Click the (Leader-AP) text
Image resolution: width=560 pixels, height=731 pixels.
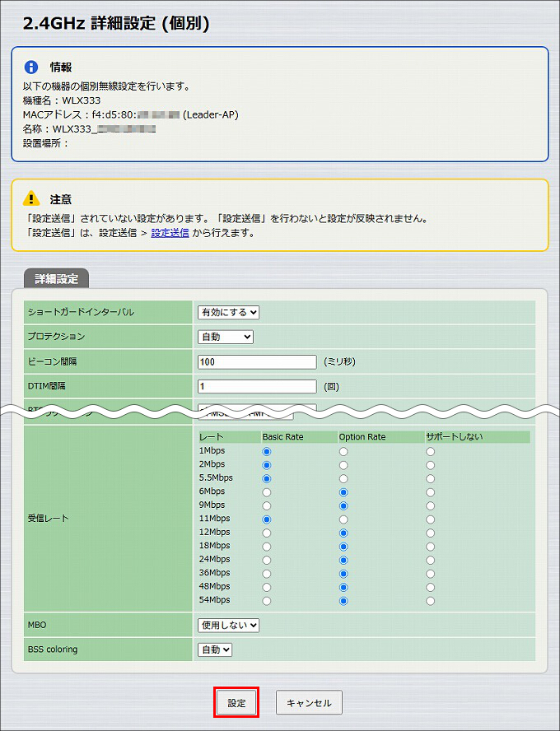pyautogui.click(x=210, y=114)
